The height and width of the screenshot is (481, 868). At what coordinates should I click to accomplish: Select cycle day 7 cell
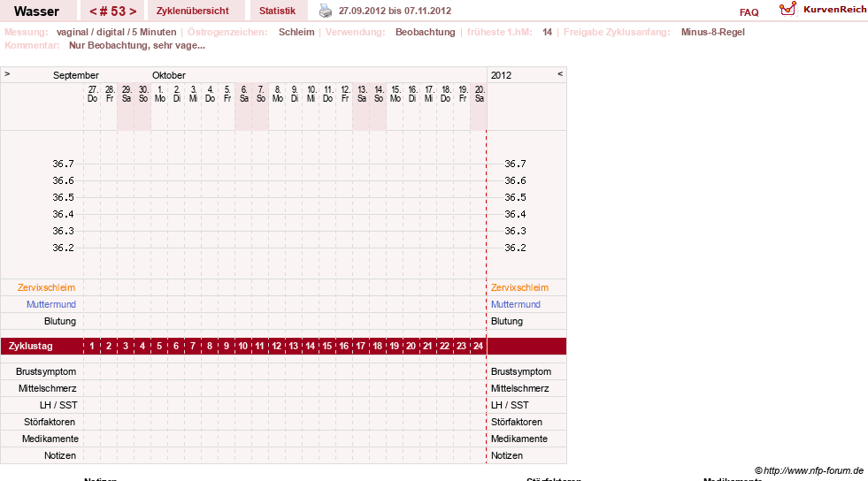click(193, 346)
